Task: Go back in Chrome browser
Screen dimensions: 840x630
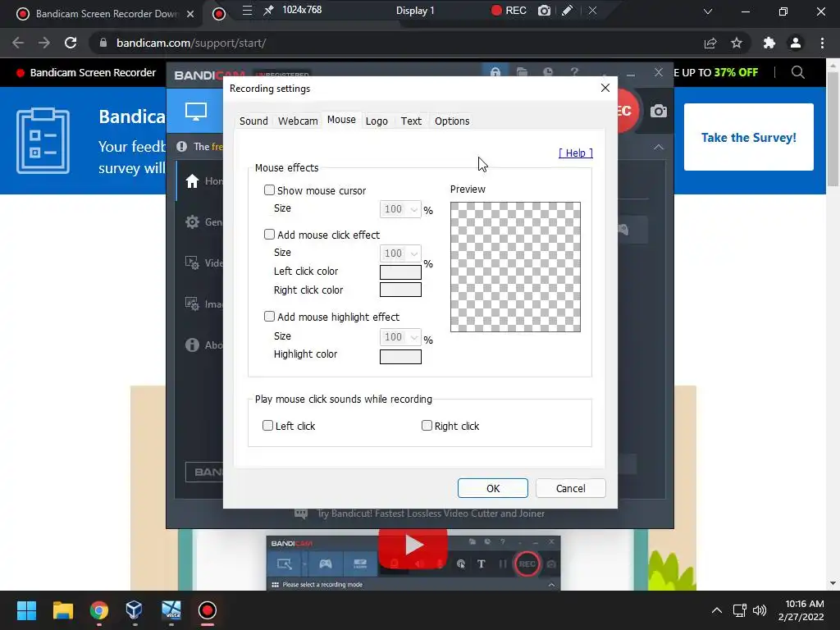Action: [18, 43]
